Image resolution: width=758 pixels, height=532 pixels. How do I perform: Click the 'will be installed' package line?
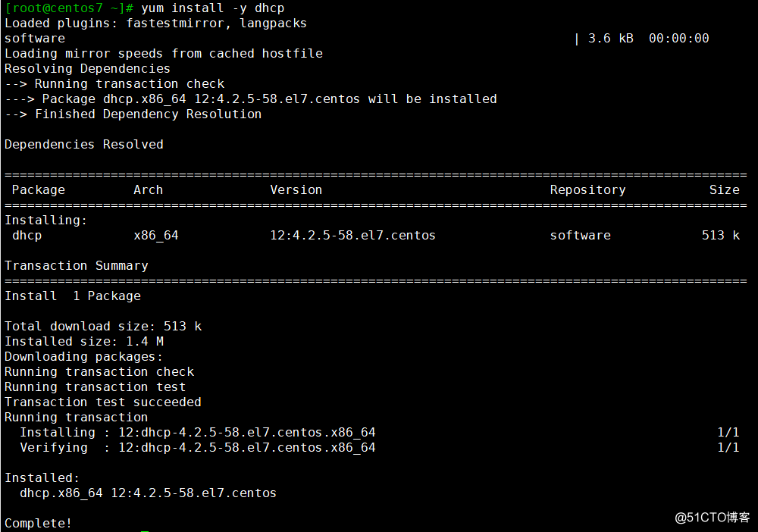251,99
